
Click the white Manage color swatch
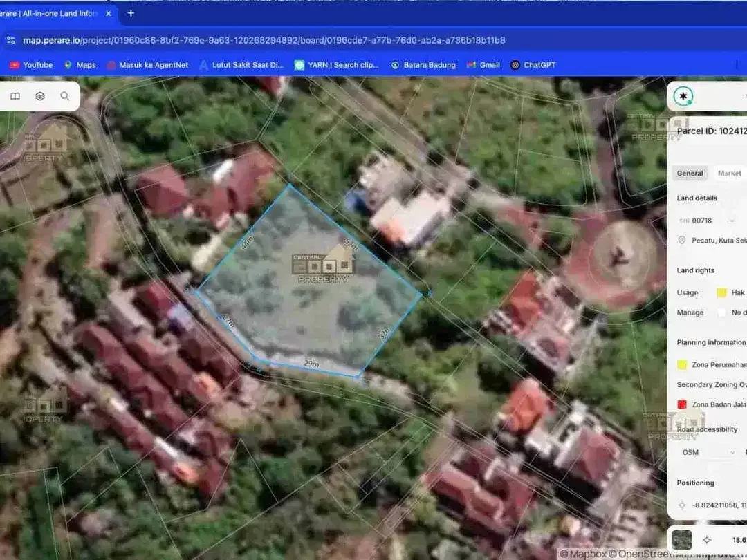coord(721,312)
